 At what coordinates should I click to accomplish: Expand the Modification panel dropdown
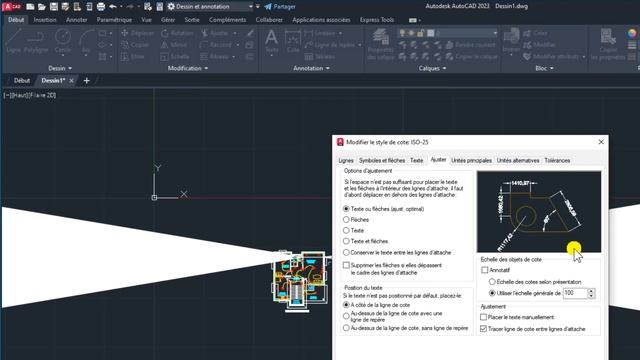(x=188, y=68)
